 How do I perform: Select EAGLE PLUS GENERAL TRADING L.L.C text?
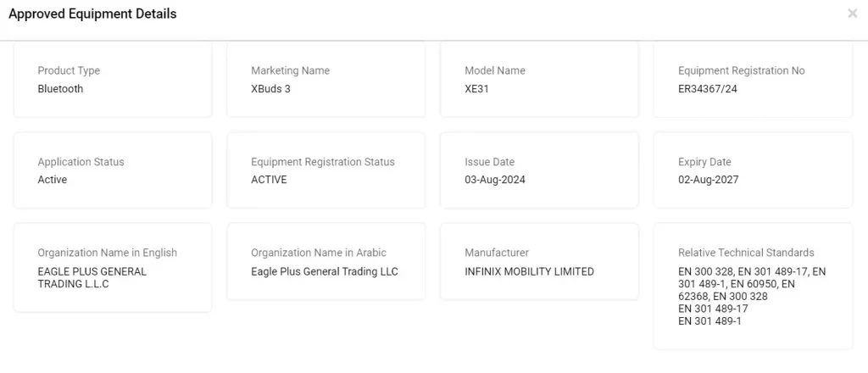coord(92,278)
